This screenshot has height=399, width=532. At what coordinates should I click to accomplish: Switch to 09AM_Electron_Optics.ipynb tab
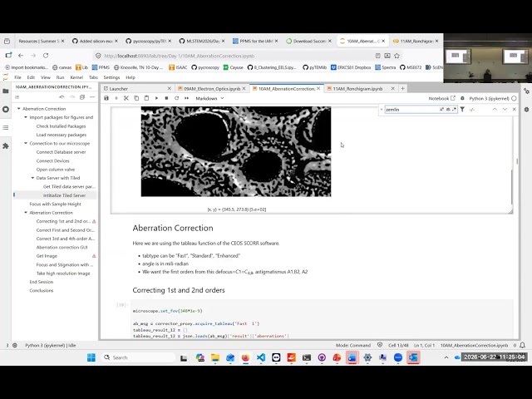[x=212, y=89]
